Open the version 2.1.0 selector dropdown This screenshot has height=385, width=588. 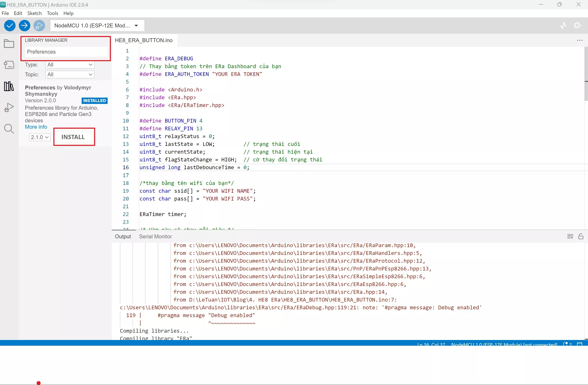click(x=40, y=137)
